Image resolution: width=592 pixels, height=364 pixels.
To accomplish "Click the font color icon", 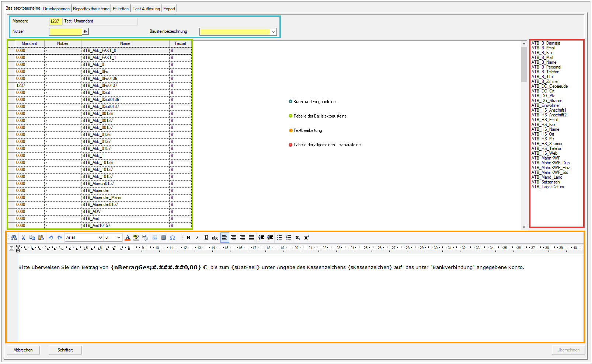I will click(128, 238).
